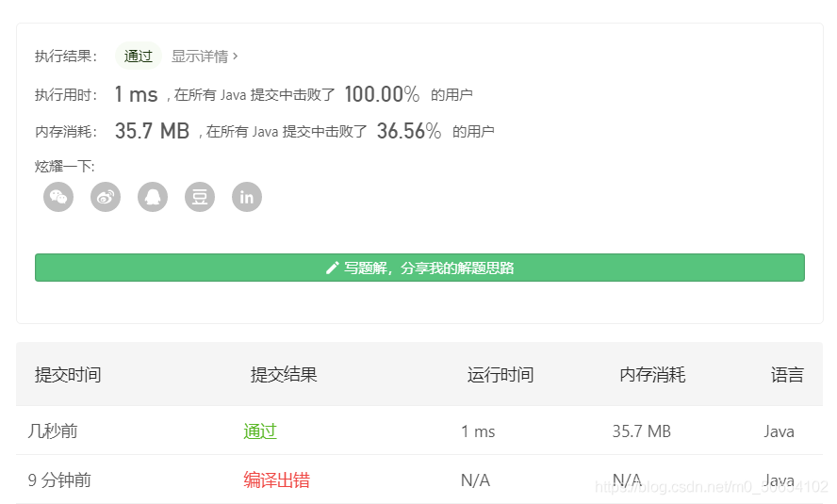Viewport: 837px width, 504px height.
Task: Share result via Weibo icon
Action: click(x=106, y=197)
